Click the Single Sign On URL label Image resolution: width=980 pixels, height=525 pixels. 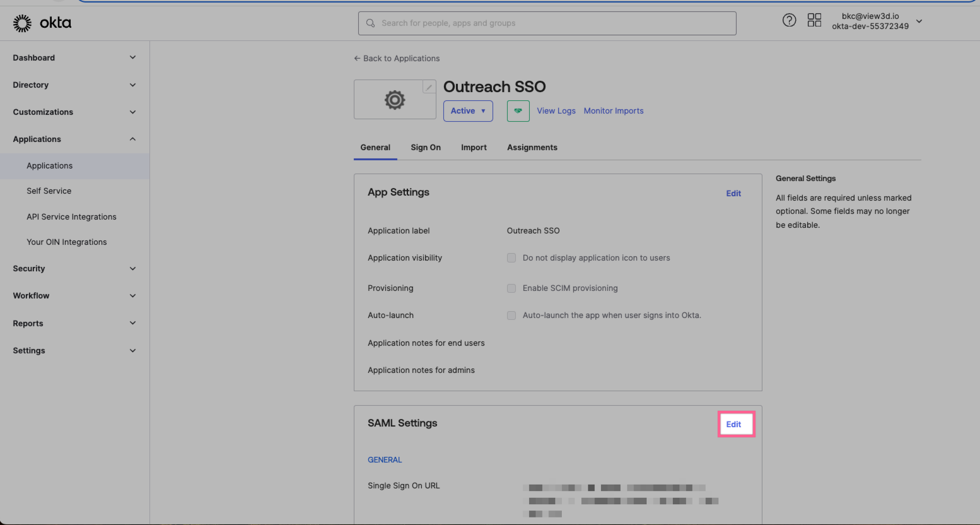click(404, 486)
